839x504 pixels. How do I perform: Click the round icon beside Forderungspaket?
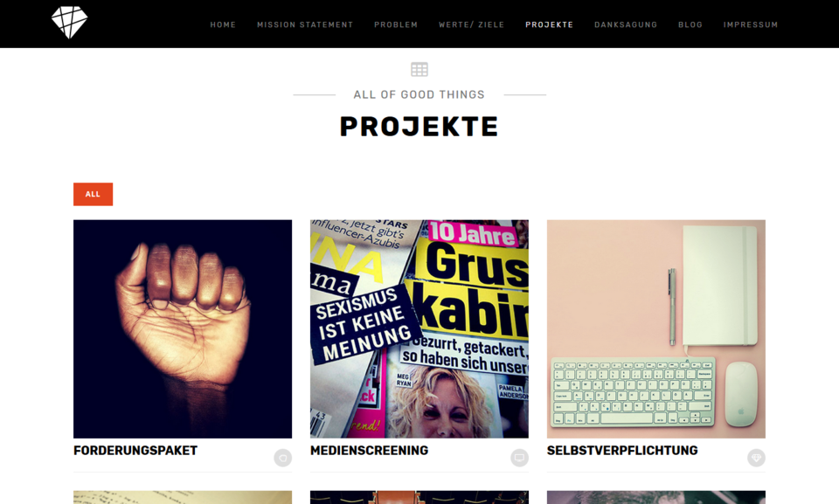(283, 458)
